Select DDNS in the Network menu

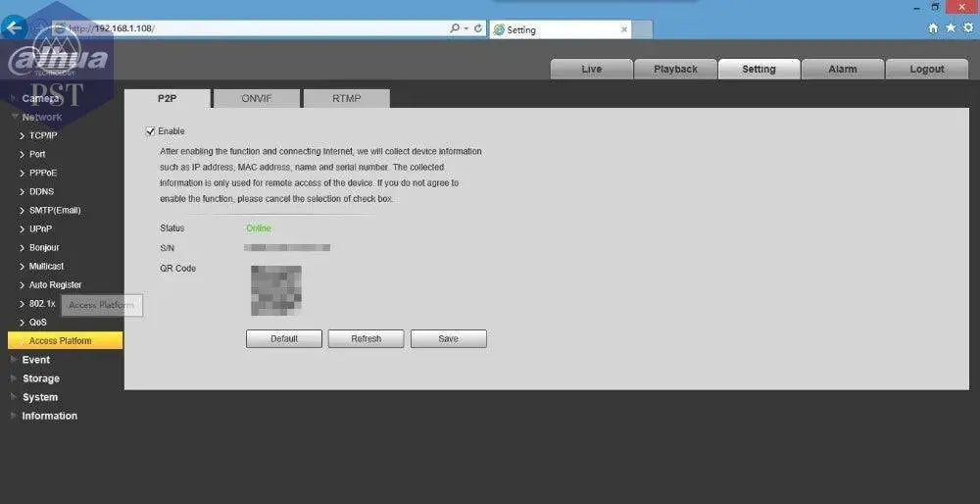[x=41, y=191]
